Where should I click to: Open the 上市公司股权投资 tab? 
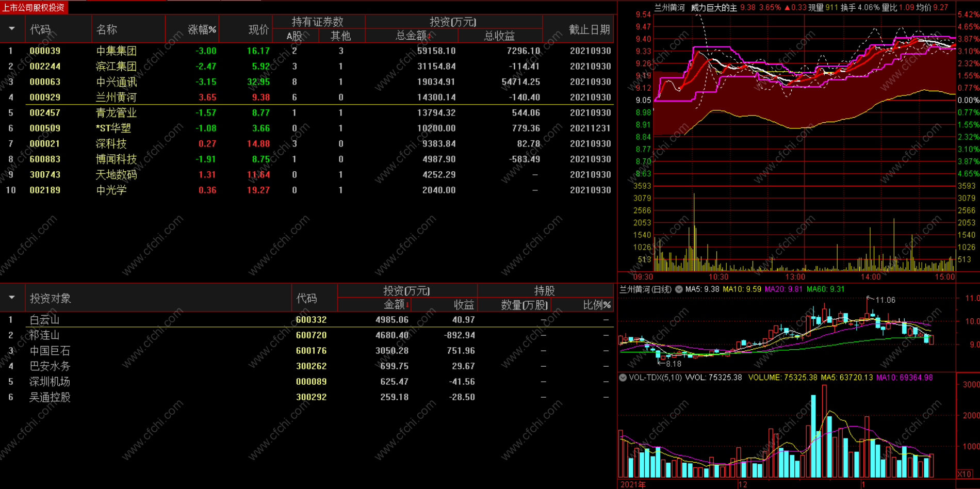click(x=34, y=8)
